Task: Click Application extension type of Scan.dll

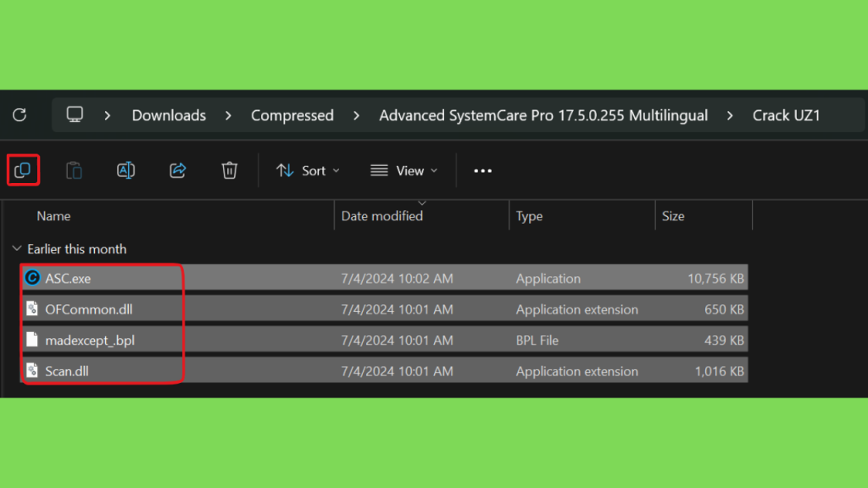Action: [576, 371]
